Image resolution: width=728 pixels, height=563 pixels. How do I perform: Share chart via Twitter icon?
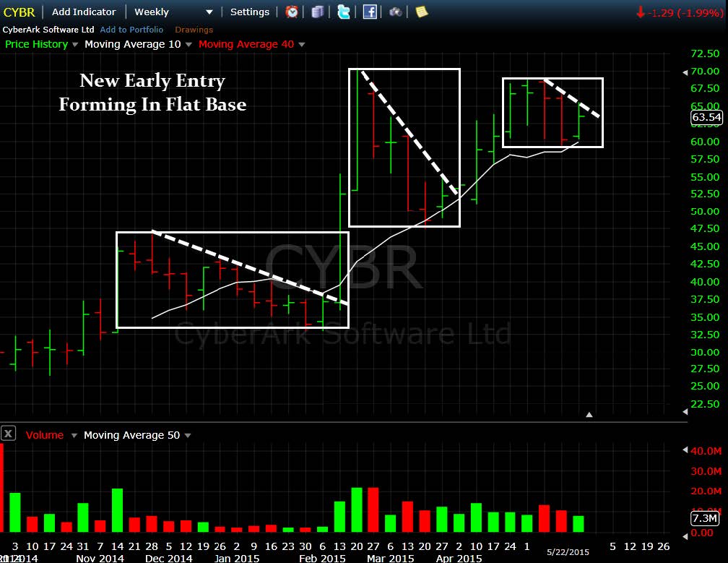click(344, 12)
